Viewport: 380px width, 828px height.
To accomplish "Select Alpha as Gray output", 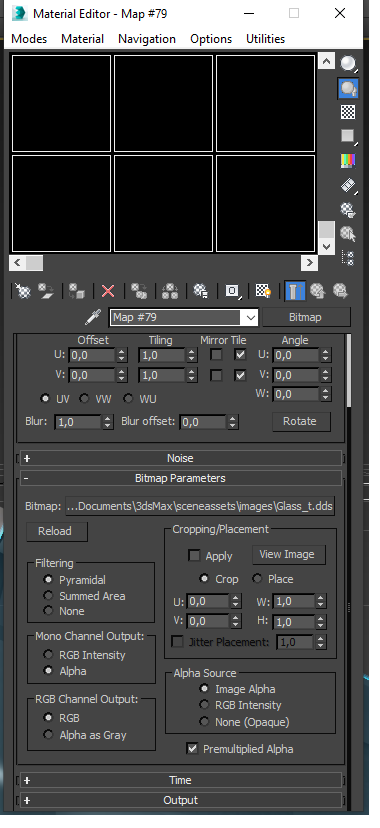I will click(x=49, y=735).
